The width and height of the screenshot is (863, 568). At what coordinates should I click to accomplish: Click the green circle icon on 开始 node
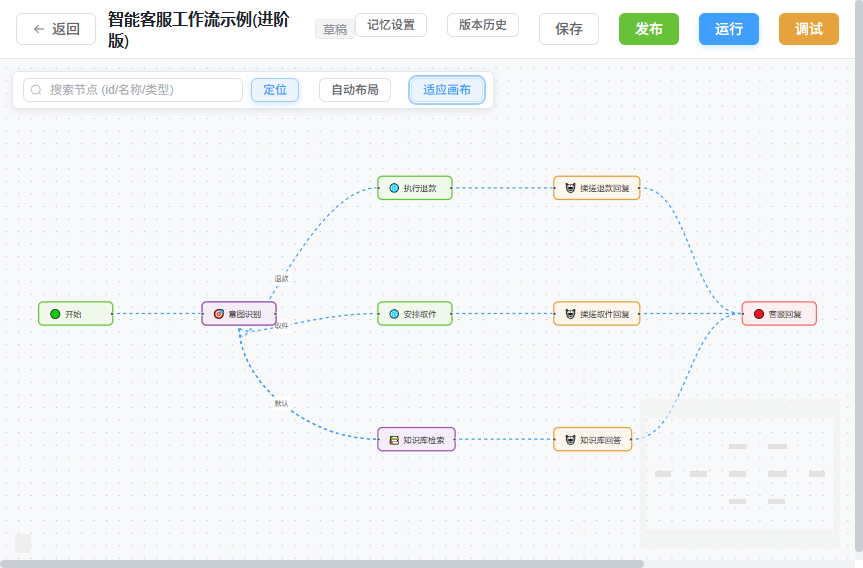coord(55,314)
